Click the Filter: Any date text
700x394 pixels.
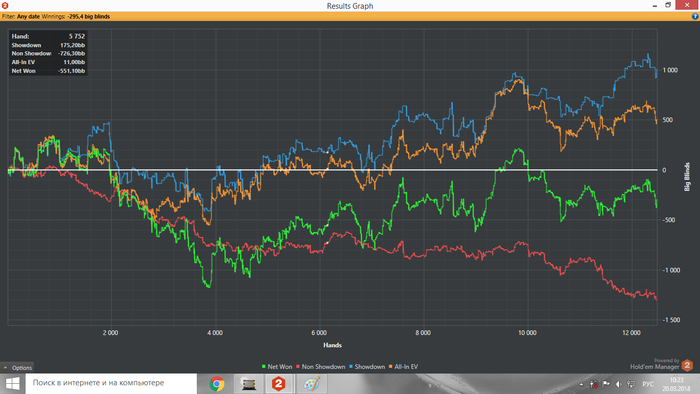tap(21, 17)
